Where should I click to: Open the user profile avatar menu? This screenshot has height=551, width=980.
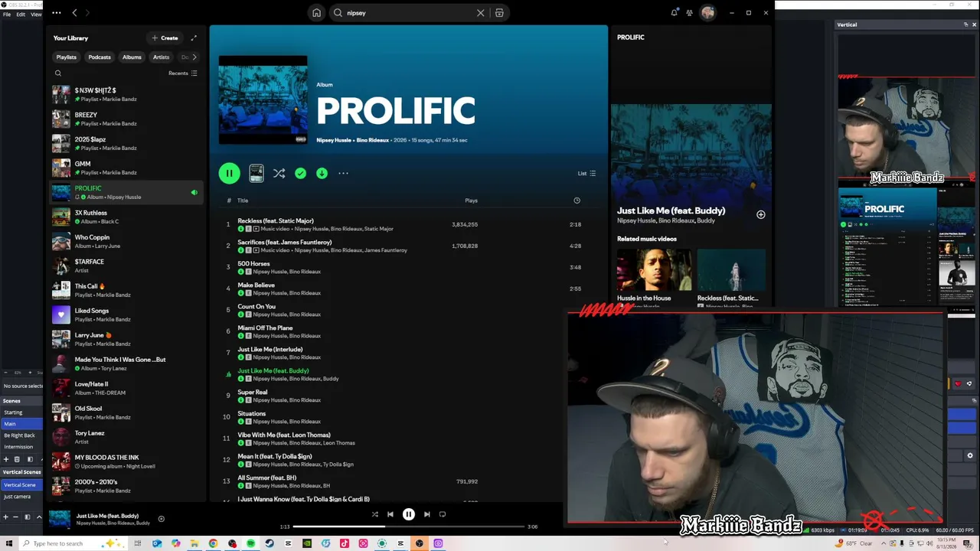(x=707, y=13)
